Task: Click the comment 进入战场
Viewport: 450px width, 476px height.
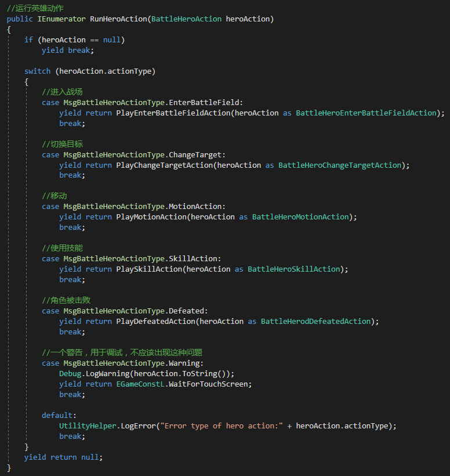Action: pyautogui.click(x=62, y=92)
